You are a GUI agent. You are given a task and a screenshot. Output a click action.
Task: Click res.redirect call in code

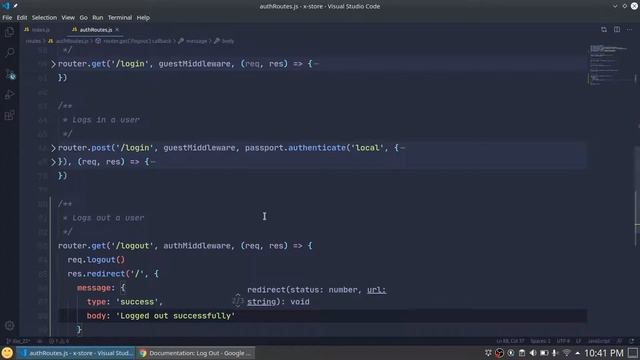pyautogui.click(x=96, y=273)
